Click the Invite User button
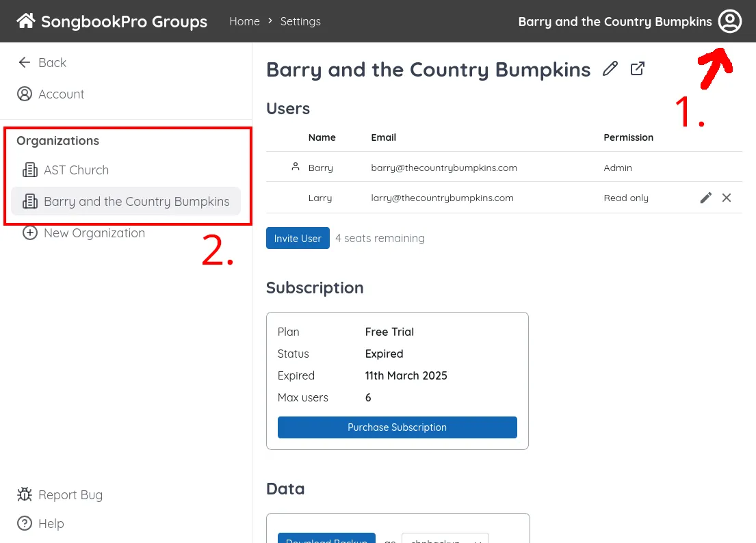The height and width of the screenshot is (543, 756). 298,238
